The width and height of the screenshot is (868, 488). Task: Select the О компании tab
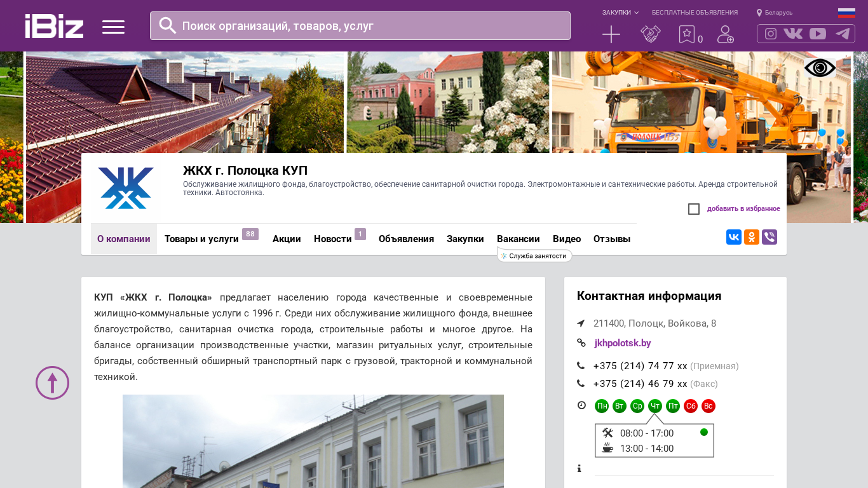click(x=124, y=239)
